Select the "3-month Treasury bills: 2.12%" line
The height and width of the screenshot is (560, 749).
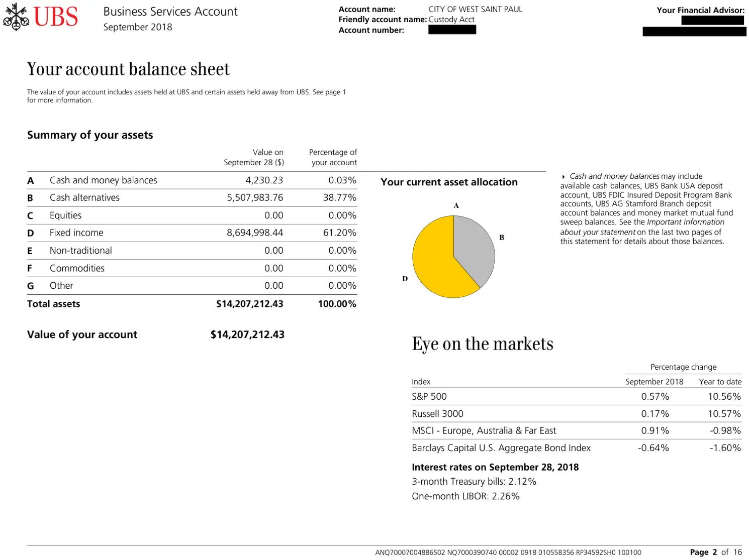[x=474, y=482]
